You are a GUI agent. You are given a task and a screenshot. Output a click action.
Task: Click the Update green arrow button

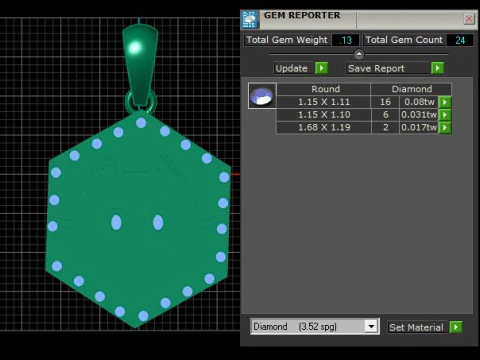click(x=321, y=68)
